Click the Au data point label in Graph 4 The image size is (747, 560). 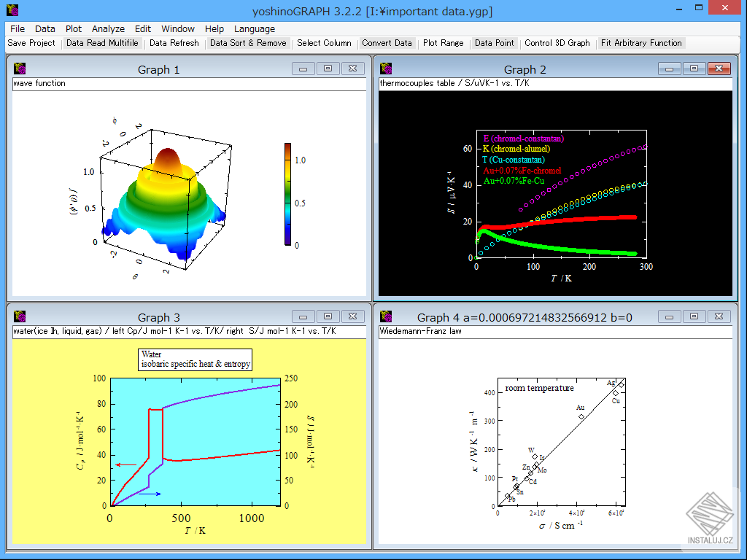coord(580,408)
